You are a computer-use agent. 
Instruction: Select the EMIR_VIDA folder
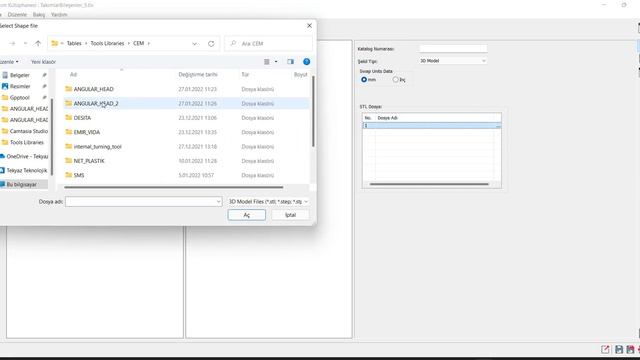click(87, 132)
